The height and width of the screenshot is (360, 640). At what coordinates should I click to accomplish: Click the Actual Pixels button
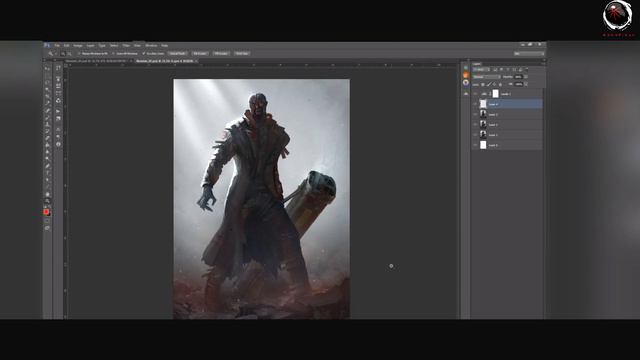178,53
